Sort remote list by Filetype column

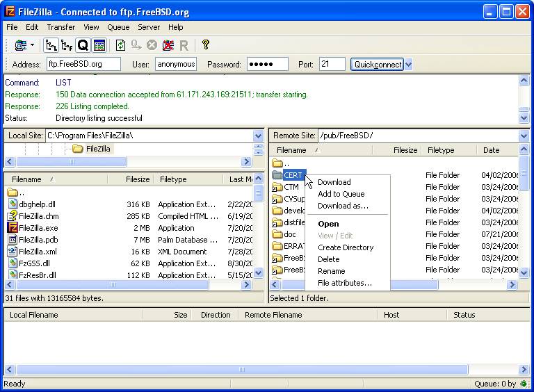pos(449,150)
